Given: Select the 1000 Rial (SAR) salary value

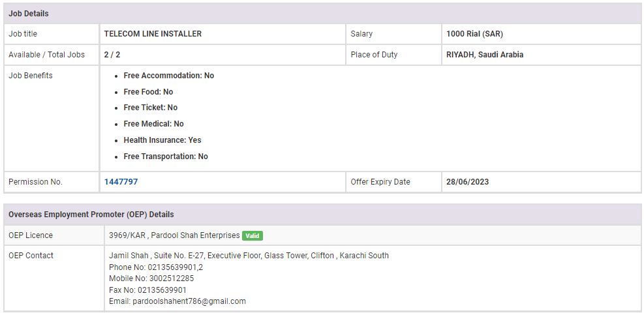Looking at the screenshot, I should click(474, 34).
